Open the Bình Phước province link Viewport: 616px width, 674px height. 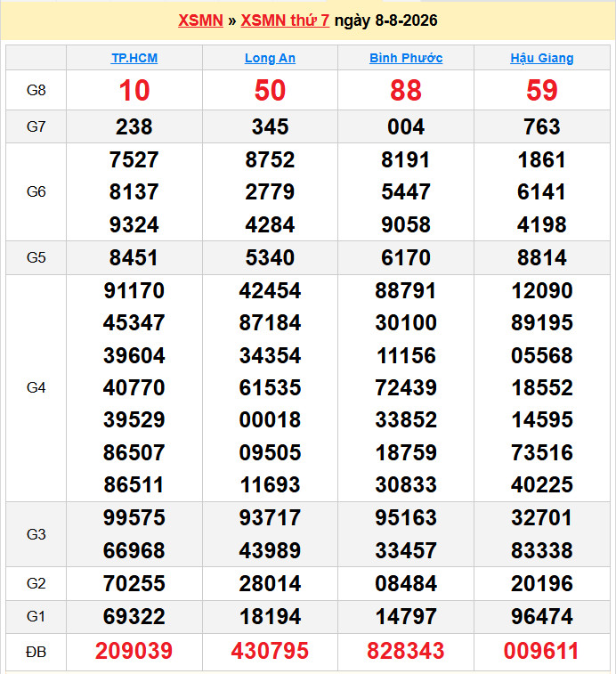click(406, 58)
